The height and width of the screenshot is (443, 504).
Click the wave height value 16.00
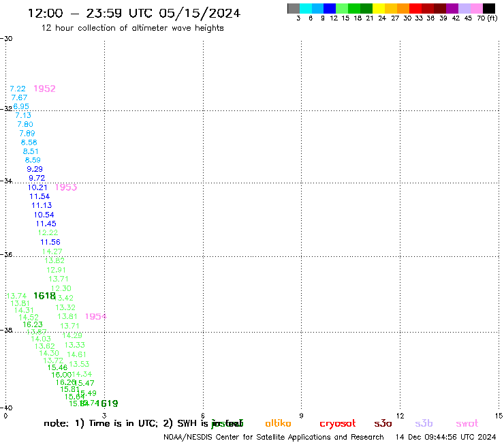point(61,375)
